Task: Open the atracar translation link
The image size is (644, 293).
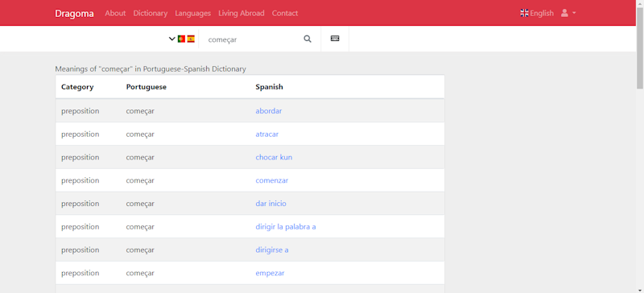Action: [x=267, y=134]
